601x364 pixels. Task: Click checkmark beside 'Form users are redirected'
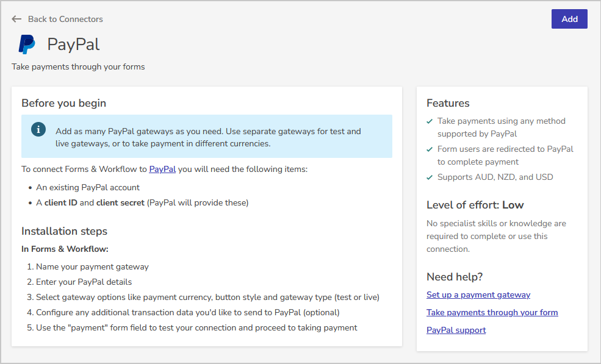pyautogui.click(x=430, y=149)
